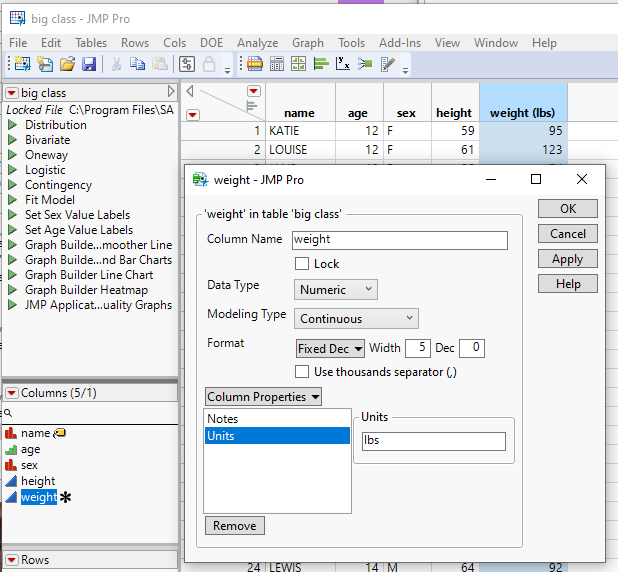Viewport: 618px width, 572px height.
Task: Run the Distribution script with green triangle
Action: 13,125
